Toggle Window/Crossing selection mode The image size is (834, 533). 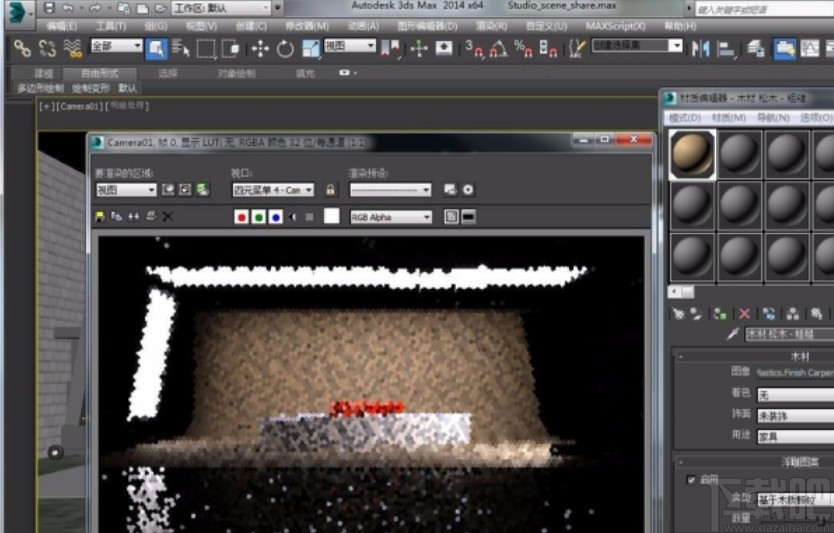[x=231, y=49]
